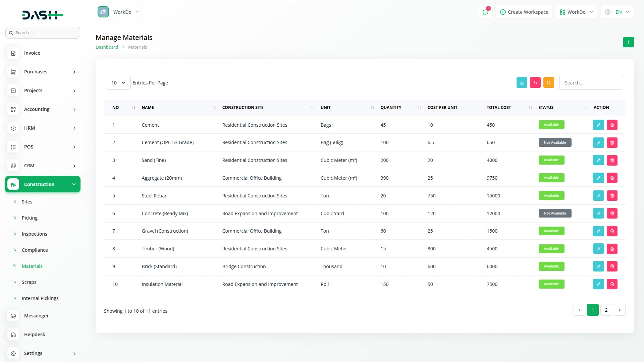The image size is (644, 362).
Task: Edit the Brick (Standard) entry
Action: click(598, 266)
